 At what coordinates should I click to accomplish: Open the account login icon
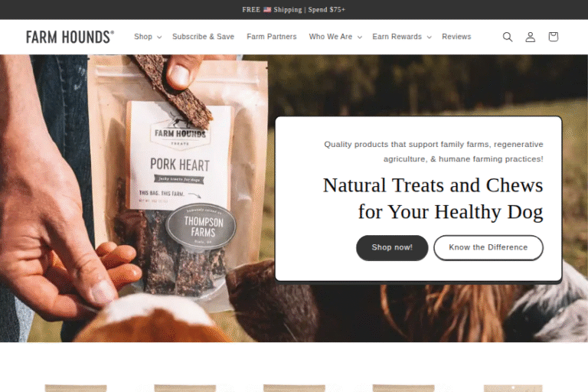point(531,37)
